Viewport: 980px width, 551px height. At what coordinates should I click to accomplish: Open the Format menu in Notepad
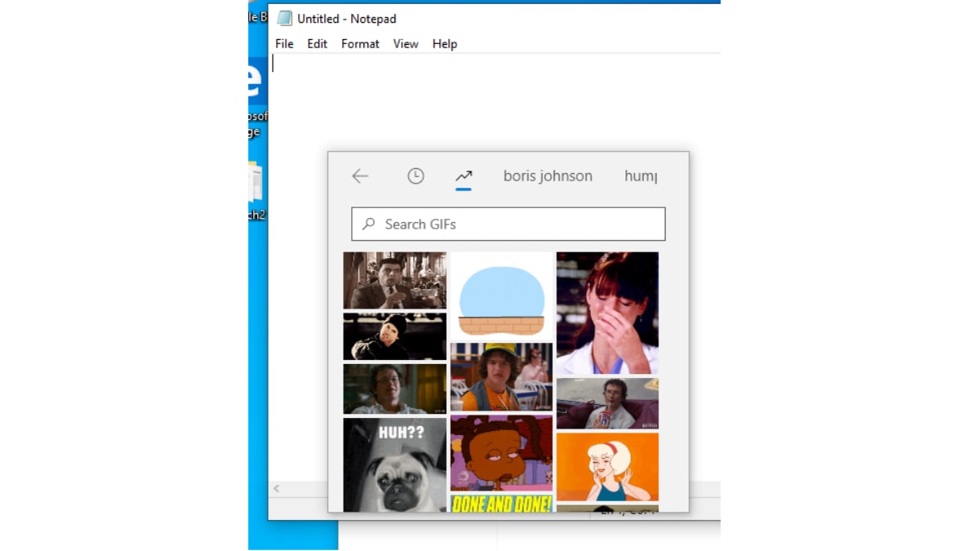(x=360, y=44)
